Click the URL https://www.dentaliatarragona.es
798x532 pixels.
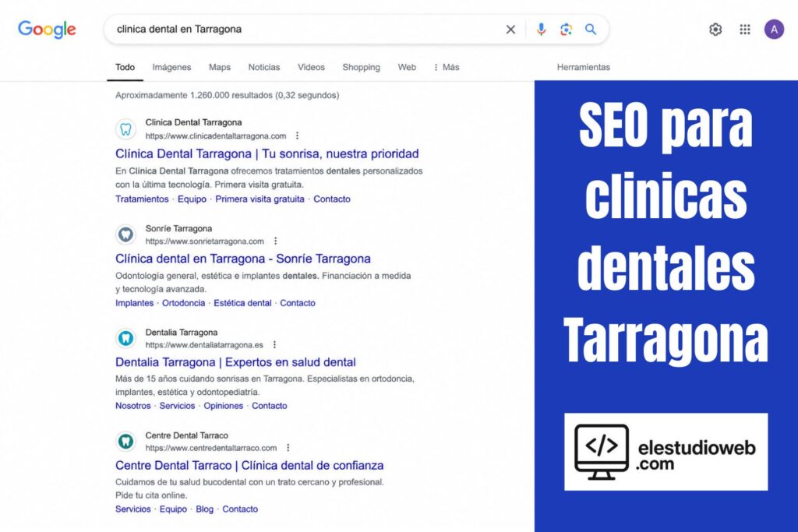(x=204, y=345)
